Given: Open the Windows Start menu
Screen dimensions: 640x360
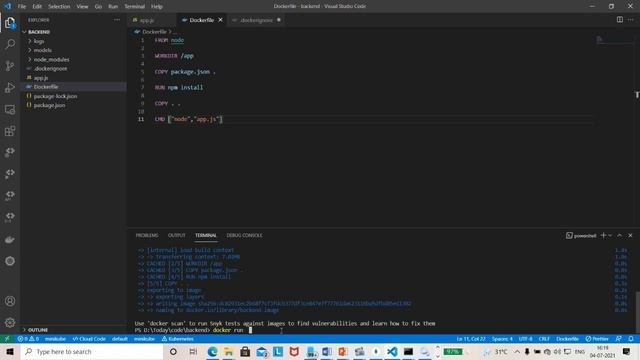Looking at the screenshot, I should [10, 351].
